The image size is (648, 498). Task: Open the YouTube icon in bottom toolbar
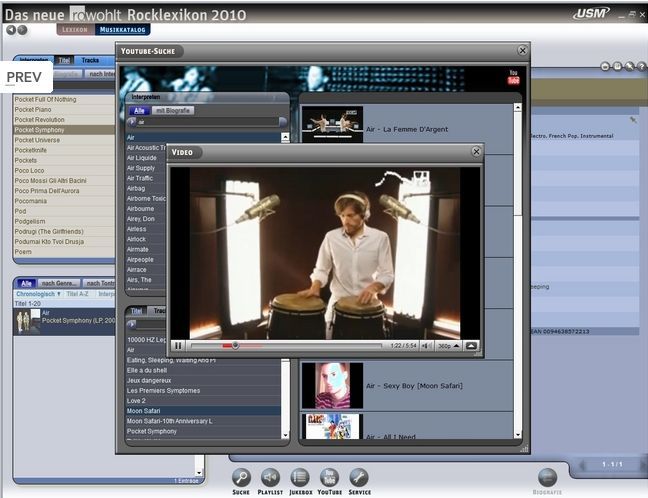pyautogui.click(x=329, y=478)
